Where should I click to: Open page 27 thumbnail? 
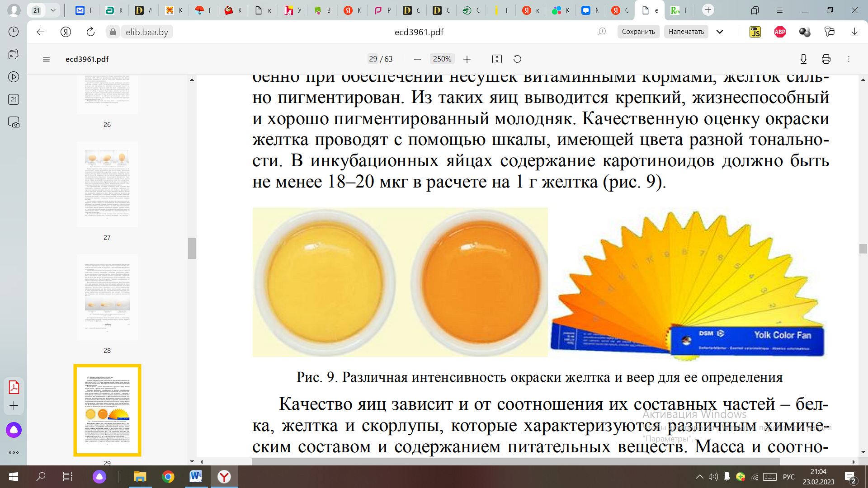click(107, 184)
